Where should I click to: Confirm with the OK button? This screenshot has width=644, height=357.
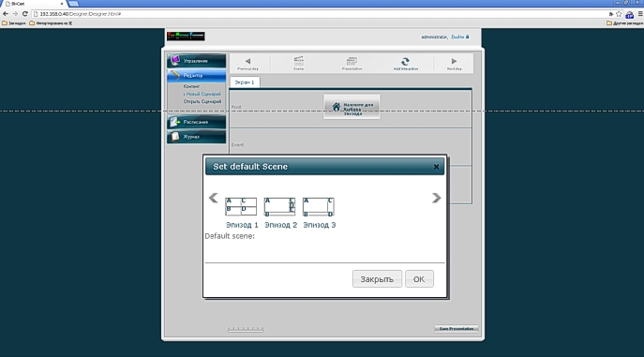tap(419, 279)
